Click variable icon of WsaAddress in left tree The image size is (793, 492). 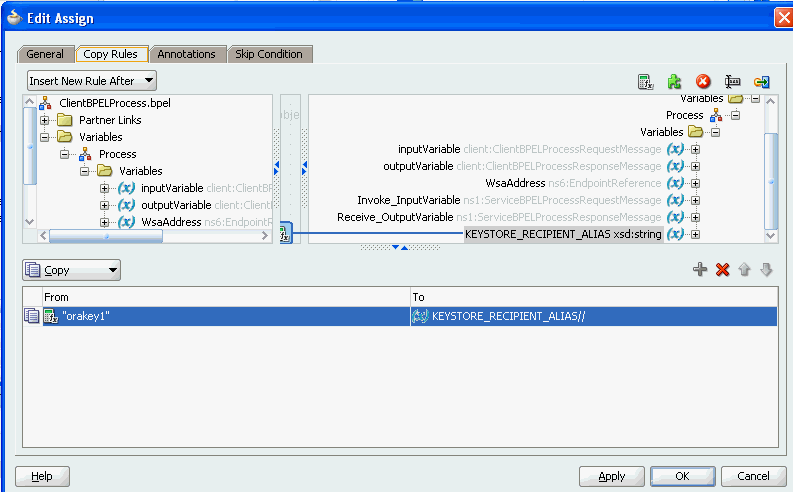[126, 222]
